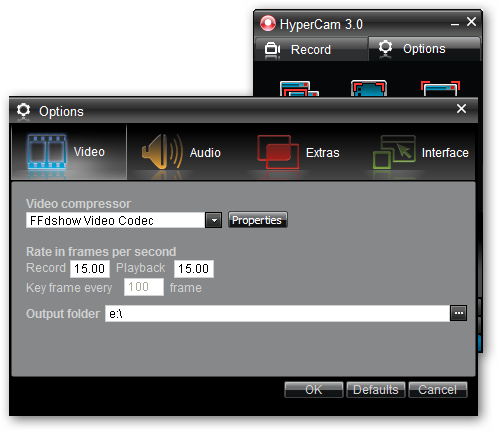The width and height of the screenshot is (498, 431).
Task: Confirm settings with the OK button
Action: click(314, 390)
